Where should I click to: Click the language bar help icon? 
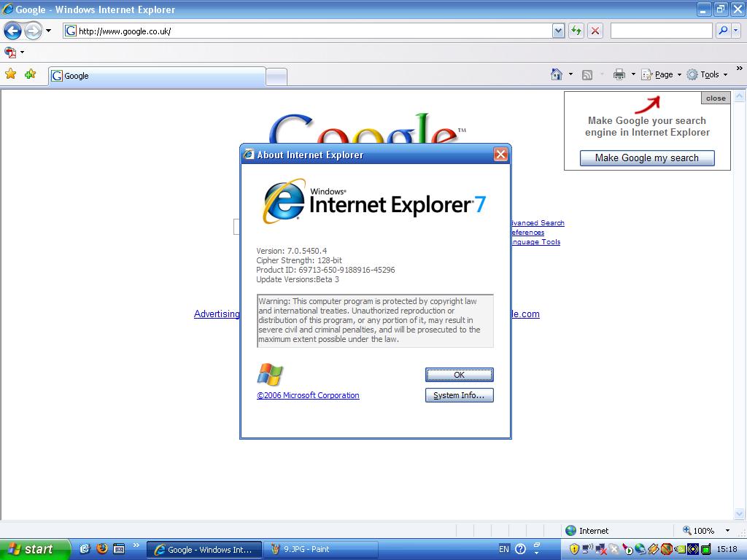point(521,549)
